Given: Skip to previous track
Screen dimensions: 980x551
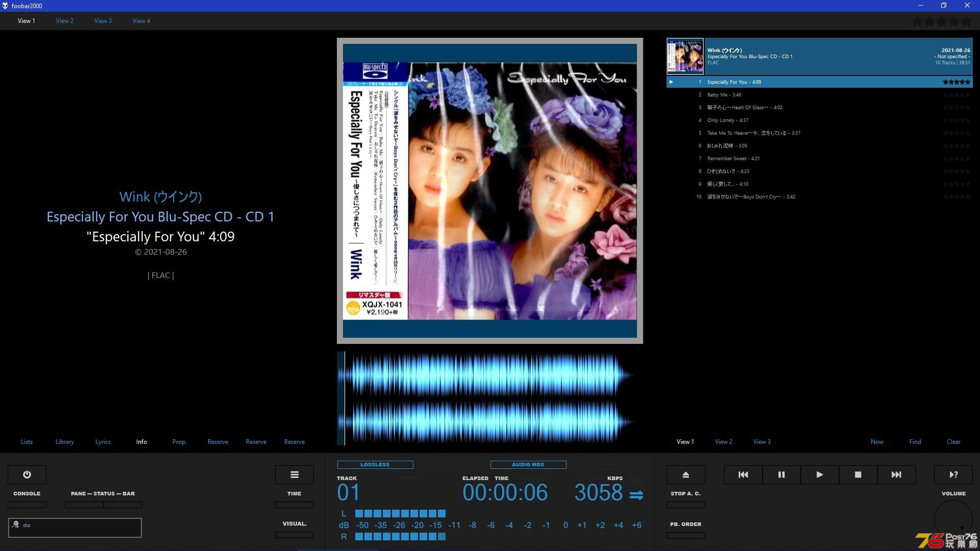Looking at the screenshot, I should (x=743, y=474).
